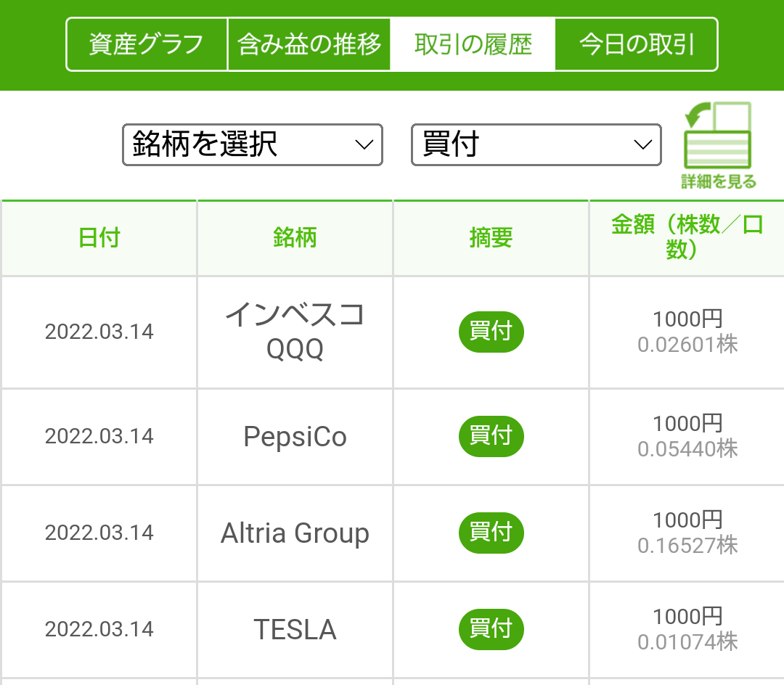Click the 金額（株数／口数） column header
The width and height of the screenshot is (784, 685).
(x=687, y=237)
